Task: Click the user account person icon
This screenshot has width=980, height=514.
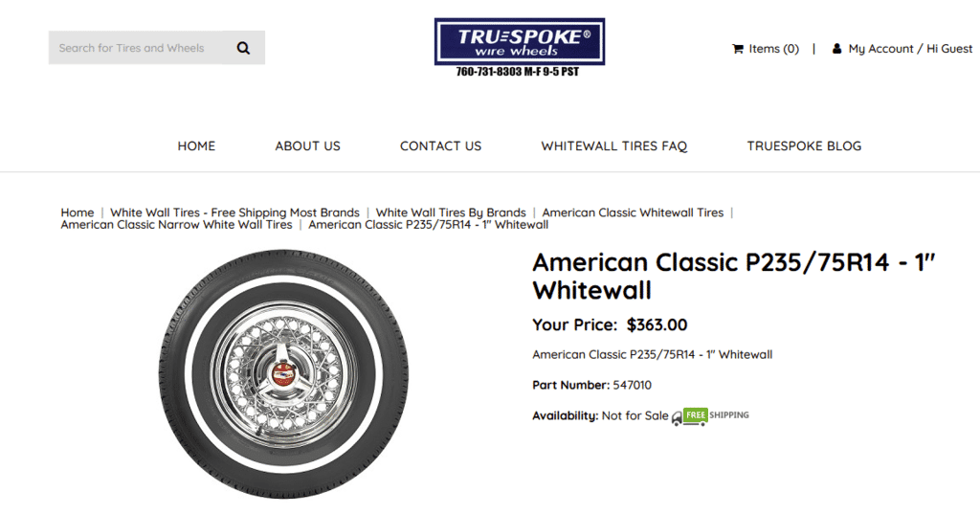Action: 837,49
